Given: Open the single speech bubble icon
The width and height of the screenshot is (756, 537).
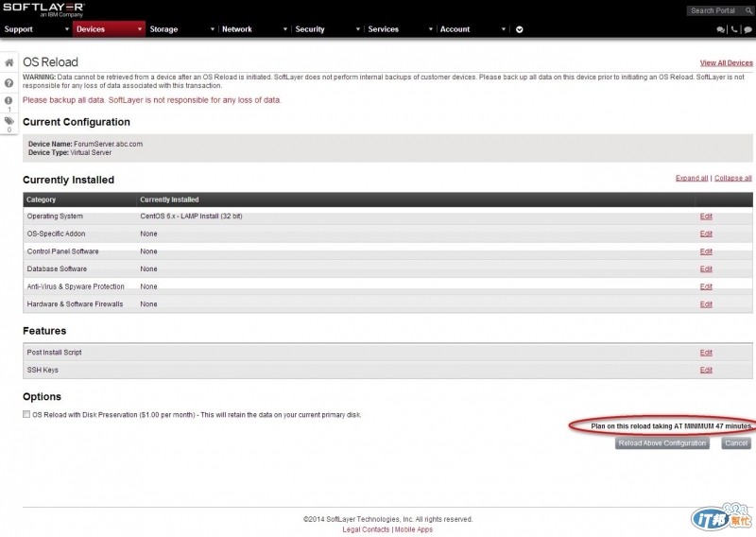Looking at the screenshot, I should (x=747, y=29).
